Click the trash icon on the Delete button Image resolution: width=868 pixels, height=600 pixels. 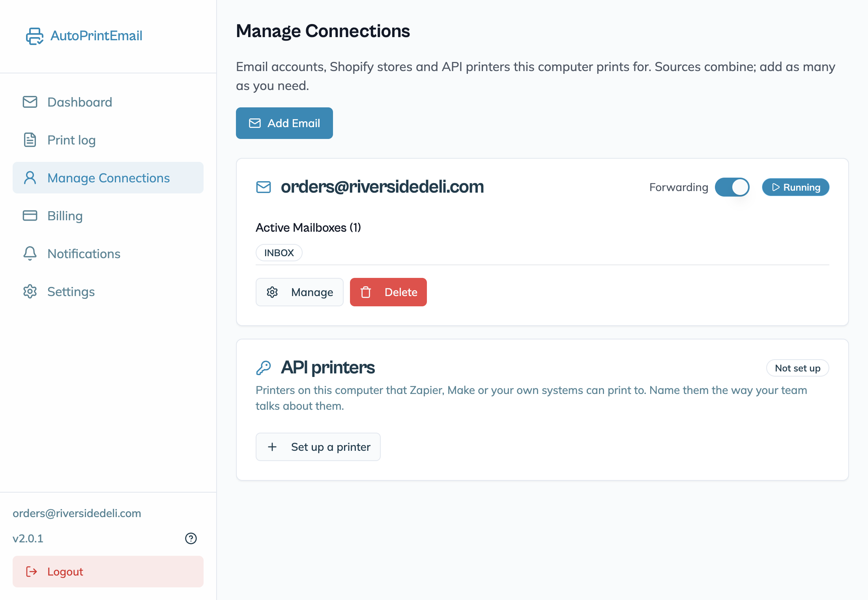366,292
